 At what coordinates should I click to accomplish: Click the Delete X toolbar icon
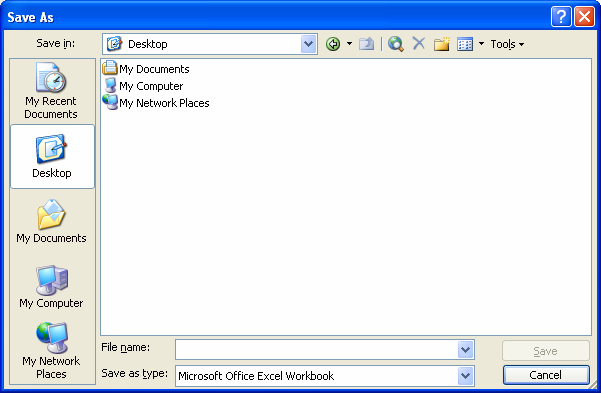click(419, 43)
